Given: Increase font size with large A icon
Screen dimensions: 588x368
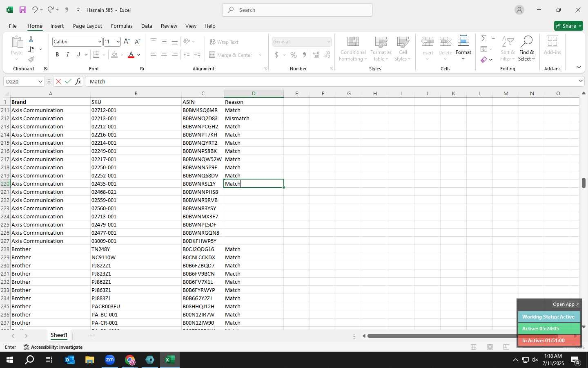Looking at the screenshot, I should [127, 42].
